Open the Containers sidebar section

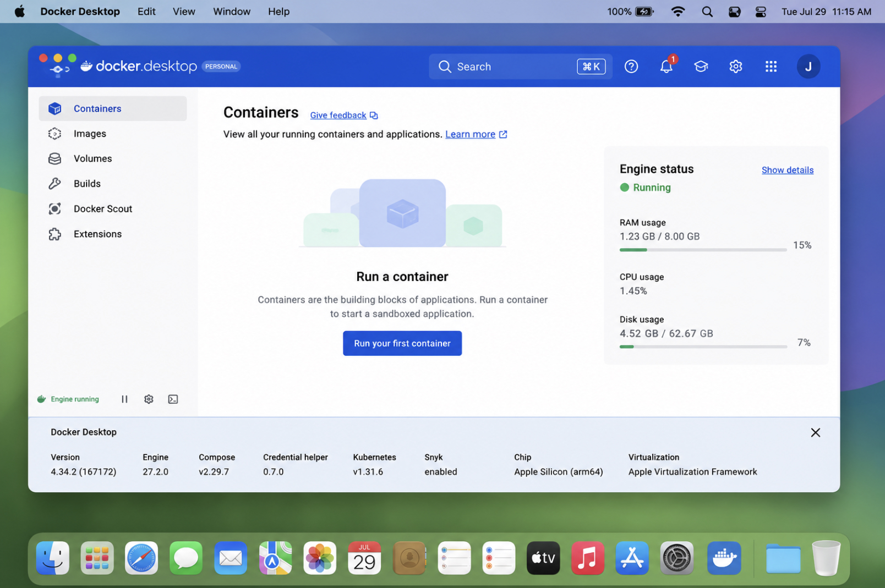(112, 108)
